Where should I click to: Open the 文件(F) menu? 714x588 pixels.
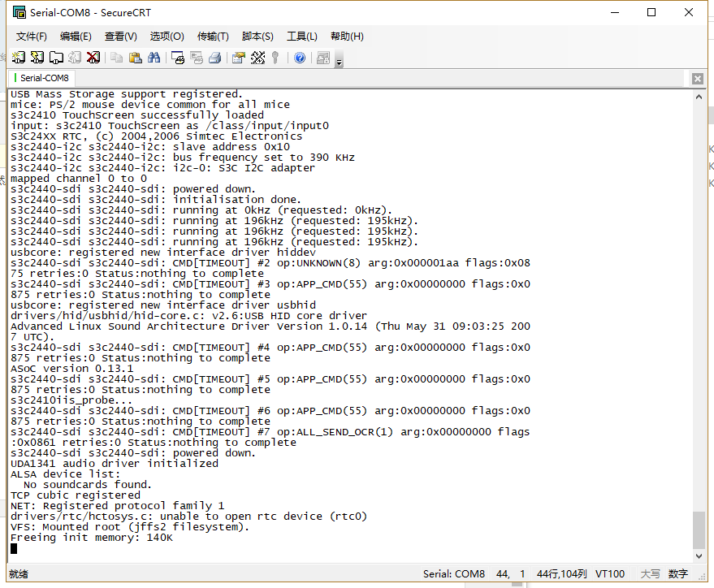32,37
